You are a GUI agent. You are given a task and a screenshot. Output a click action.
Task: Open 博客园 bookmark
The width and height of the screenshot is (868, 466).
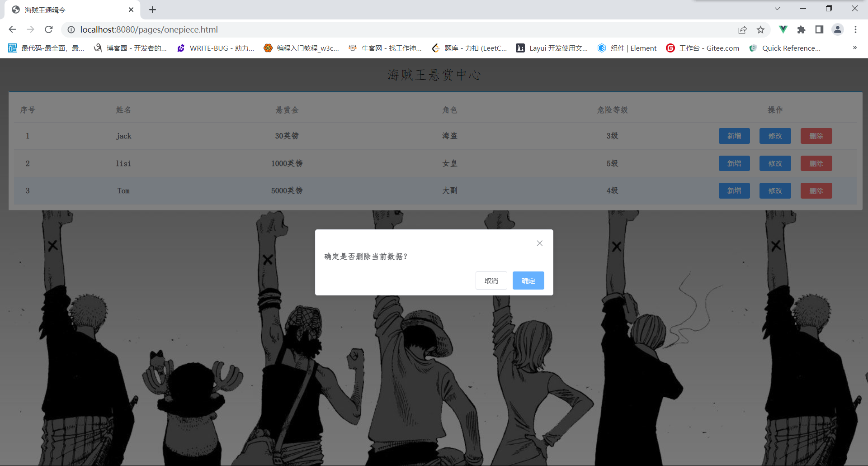click(130, 48)
